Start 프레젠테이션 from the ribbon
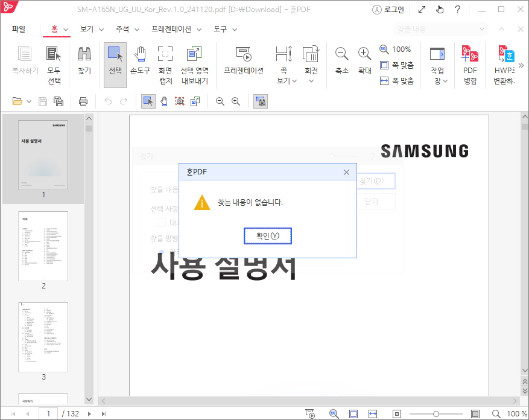The image size is (529, 420). coord(244,61)
